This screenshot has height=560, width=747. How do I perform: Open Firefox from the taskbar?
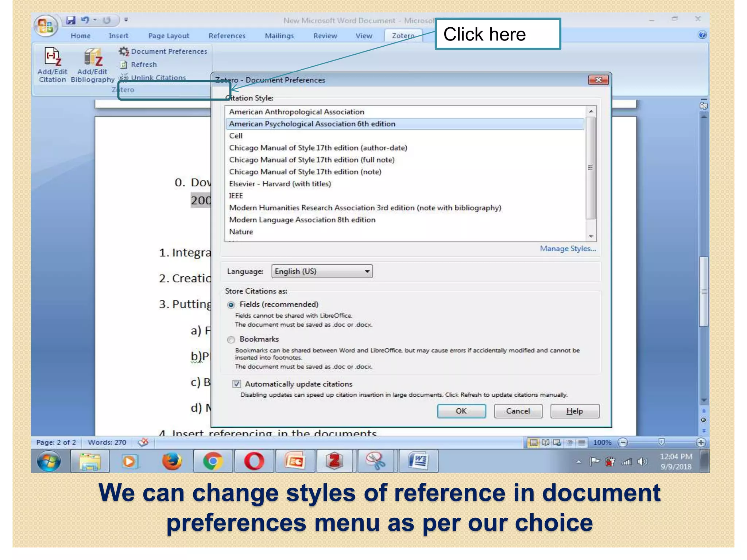point(172,461)
